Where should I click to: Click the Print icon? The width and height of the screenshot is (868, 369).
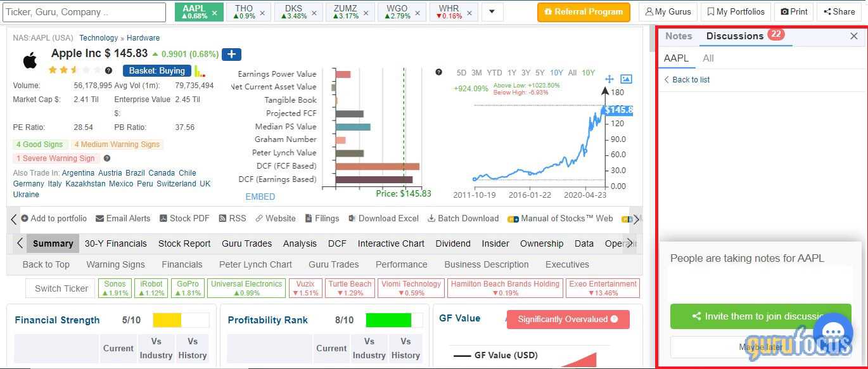[793, 11]
